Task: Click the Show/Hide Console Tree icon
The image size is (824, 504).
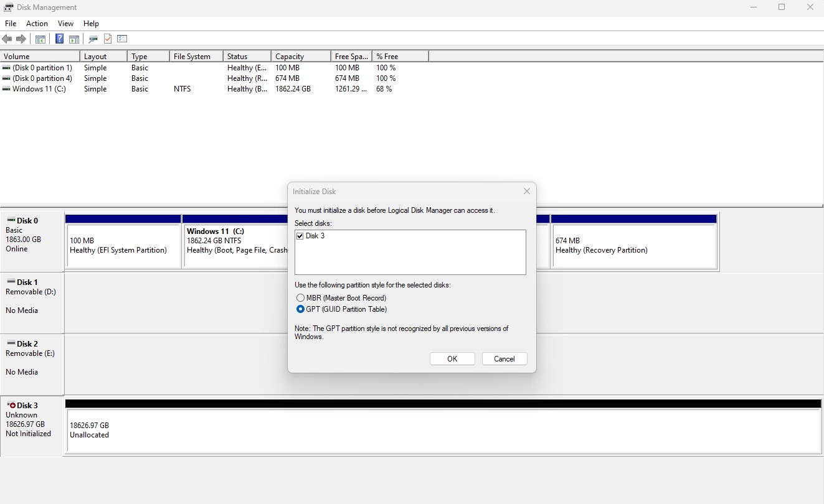Action: [40, 39]
